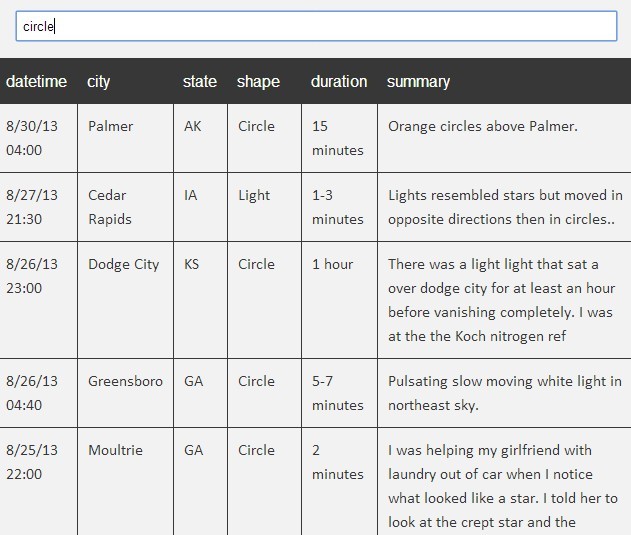Screen dimensions: 631x535
Task: Click the 'duration' column header
Action: [339, 82]
